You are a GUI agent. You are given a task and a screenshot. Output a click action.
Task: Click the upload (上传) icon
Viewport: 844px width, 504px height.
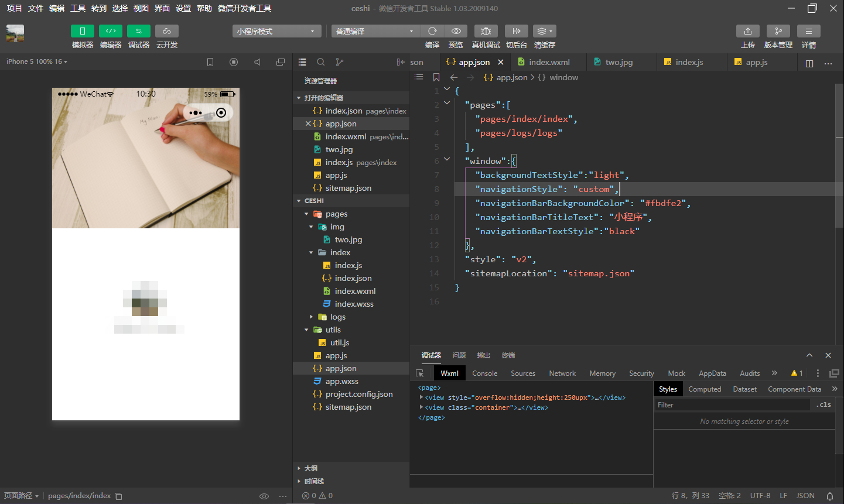tap(748, 31)
